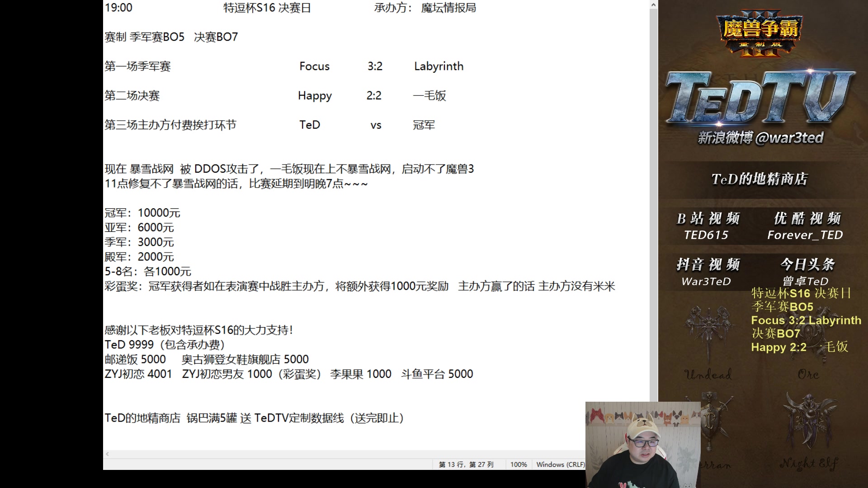Click 优酷视频 Forever_TED link
868x488 pixels.
(x=806, y=226)
